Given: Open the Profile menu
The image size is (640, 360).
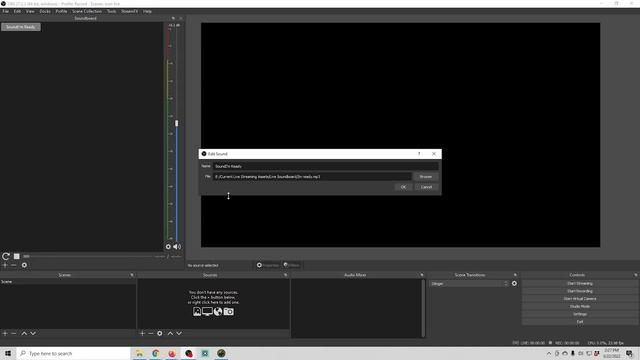Looking at the screenshot, I should point(61,11).
